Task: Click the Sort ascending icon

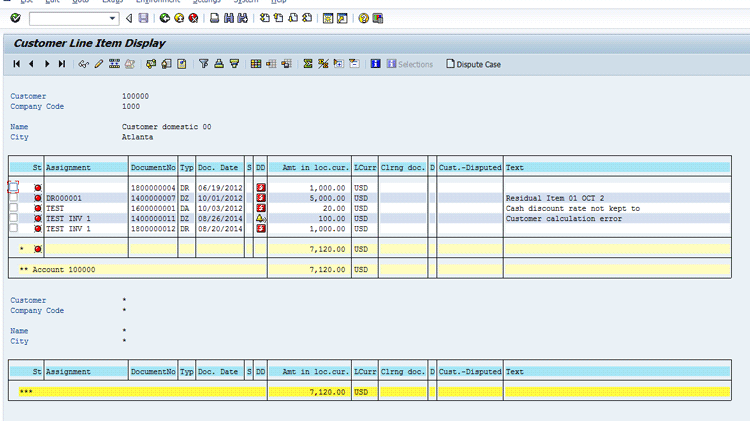Action: point(219,64)
